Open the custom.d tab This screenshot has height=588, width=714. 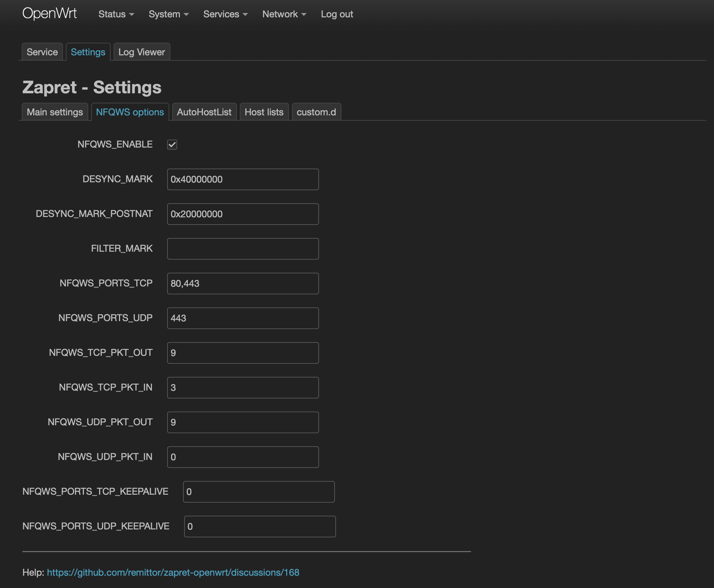pyautogui.click(x=316, y=112)
